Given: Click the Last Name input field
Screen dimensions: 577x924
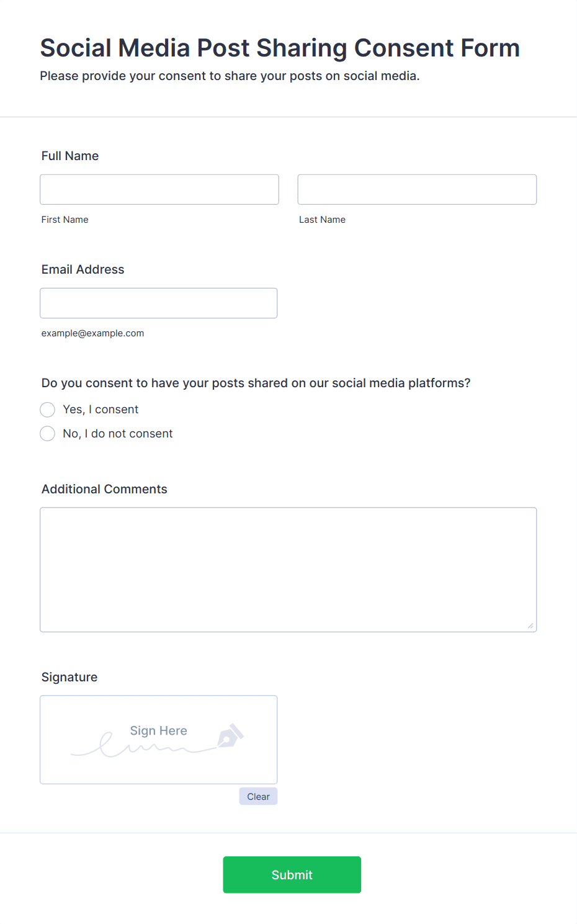Looking at the screenshot, I should tap(417, 189).
